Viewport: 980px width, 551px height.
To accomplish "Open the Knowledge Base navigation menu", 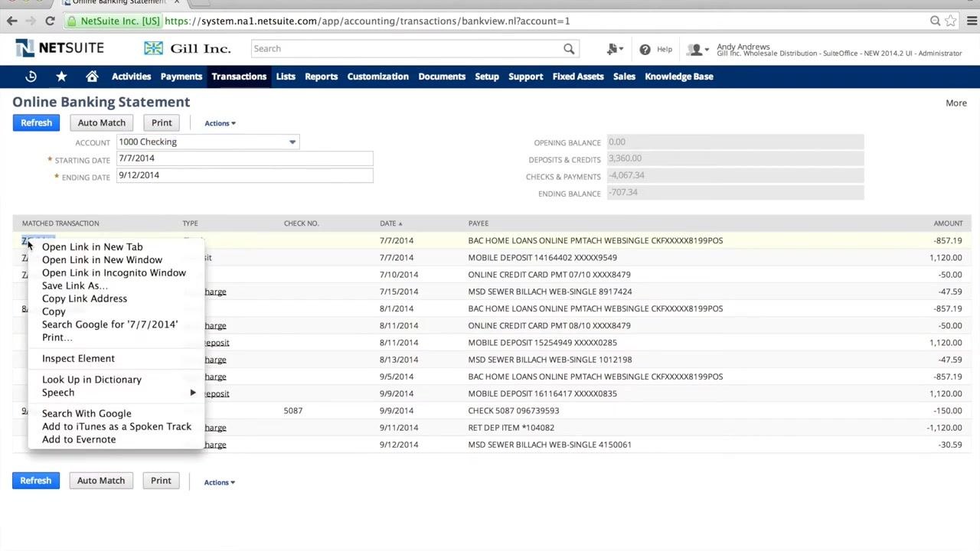I will (x=678, y=77).
